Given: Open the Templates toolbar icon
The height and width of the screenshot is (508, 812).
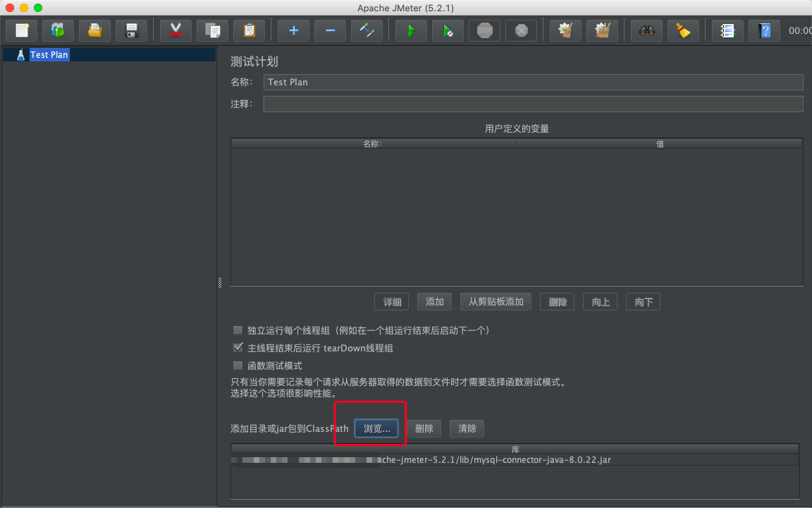Looking at the screenshot, I should pos(58,30).
